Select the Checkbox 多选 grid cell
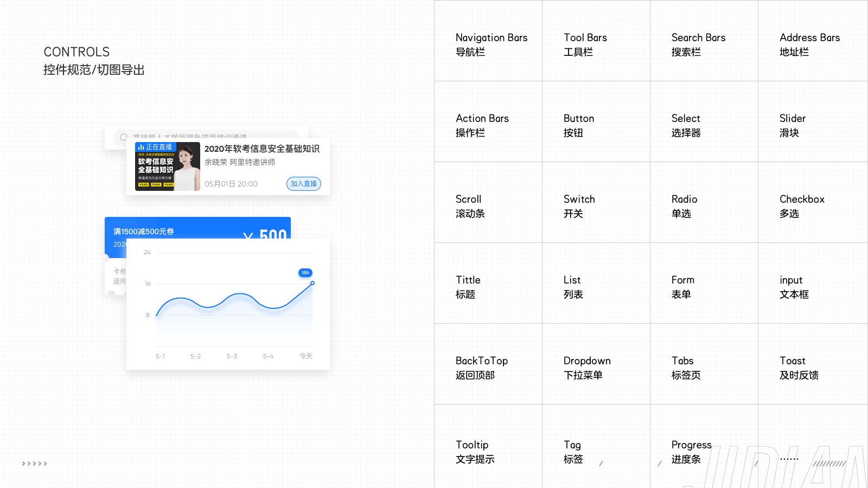 [813, 202]
